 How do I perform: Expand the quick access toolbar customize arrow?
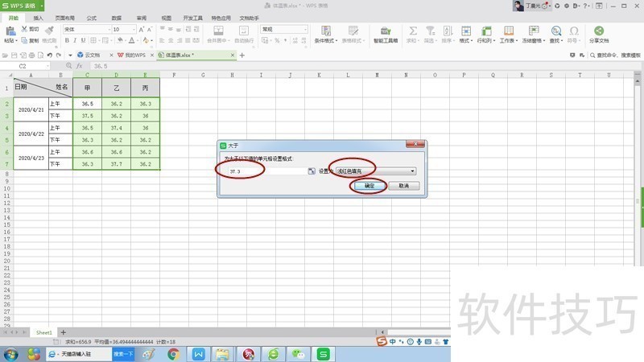70,55
